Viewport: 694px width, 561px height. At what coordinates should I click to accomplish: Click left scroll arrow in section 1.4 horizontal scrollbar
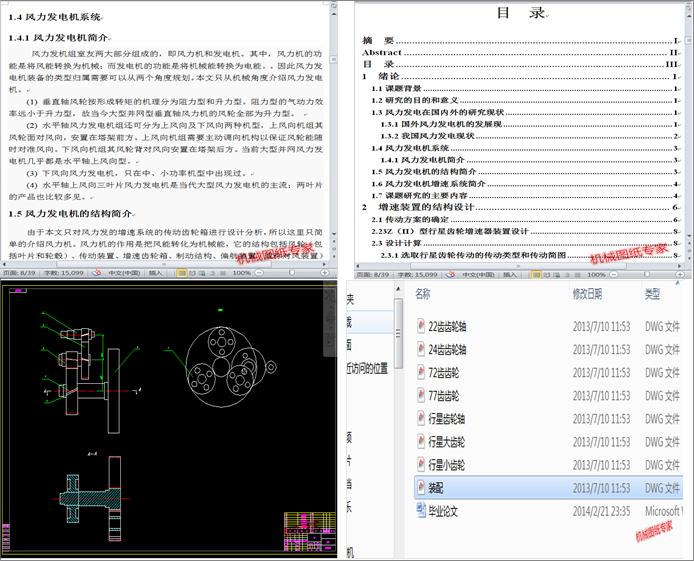(4, 264)
